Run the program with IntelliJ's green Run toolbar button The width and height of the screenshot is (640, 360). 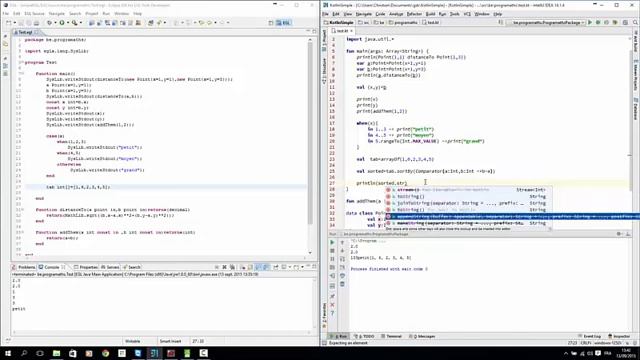[590, 22]
